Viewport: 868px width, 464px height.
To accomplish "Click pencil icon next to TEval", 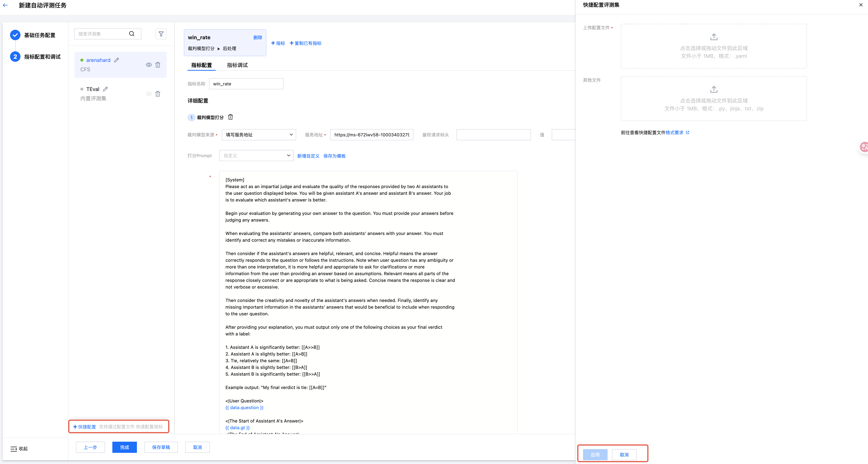I will 105,89.
